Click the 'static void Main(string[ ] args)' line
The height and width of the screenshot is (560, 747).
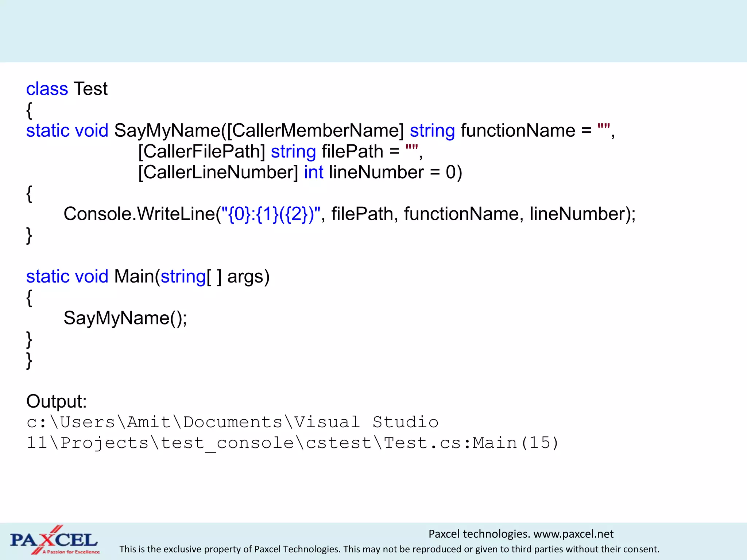click(148, 277)
